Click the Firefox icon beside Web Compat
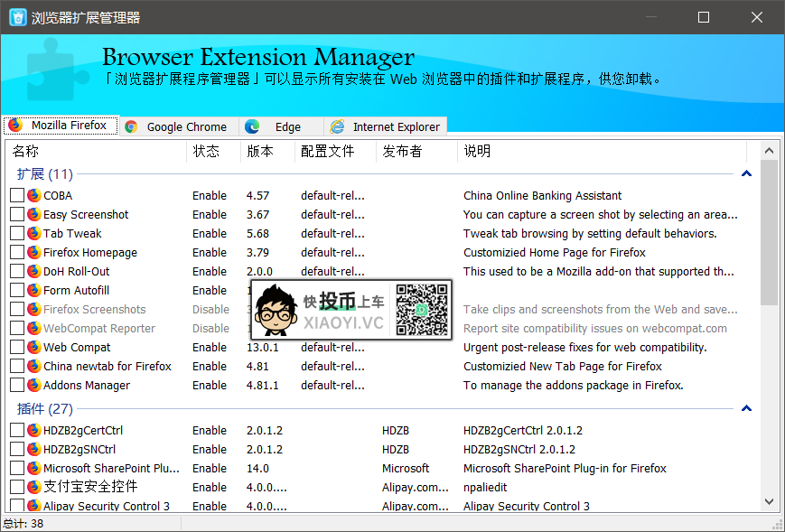The height and width of the screenshot is (532, 785). pos(34,348)
